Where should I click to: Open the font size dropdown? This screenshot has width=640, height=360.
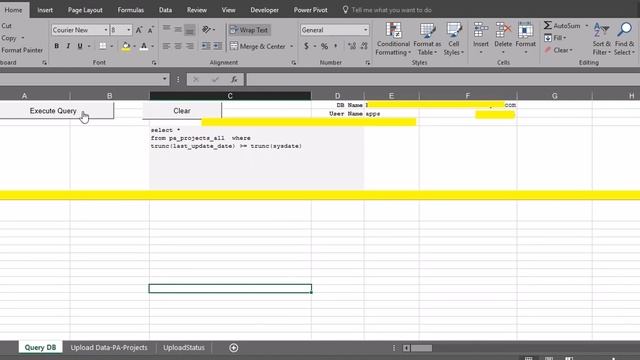coord(129,30)
